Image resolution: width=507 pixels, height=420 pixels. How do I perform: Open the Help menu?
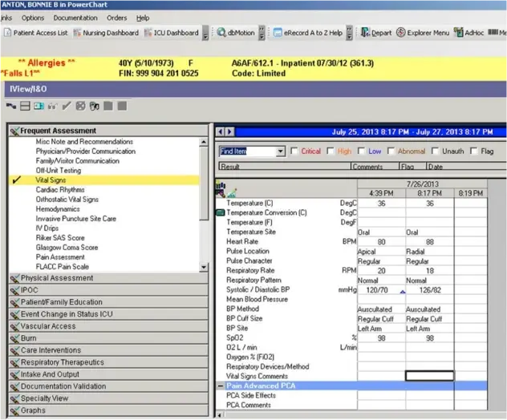coord(143,18)
